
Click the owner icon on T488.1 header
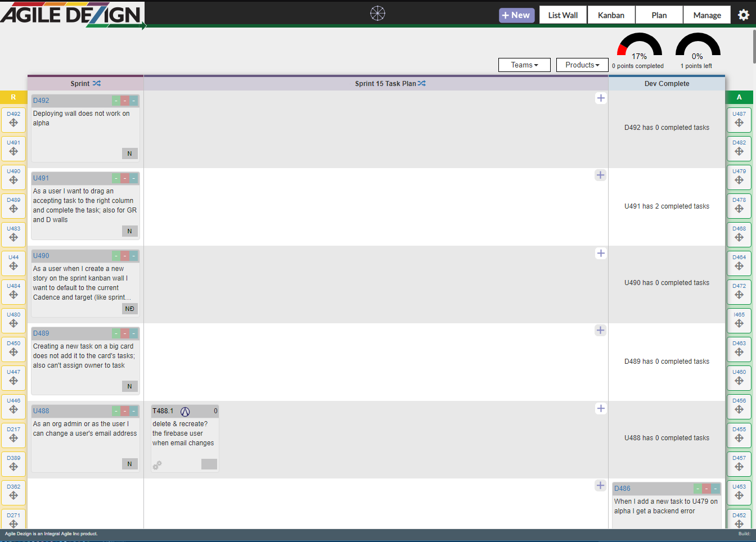pos(185,412)
